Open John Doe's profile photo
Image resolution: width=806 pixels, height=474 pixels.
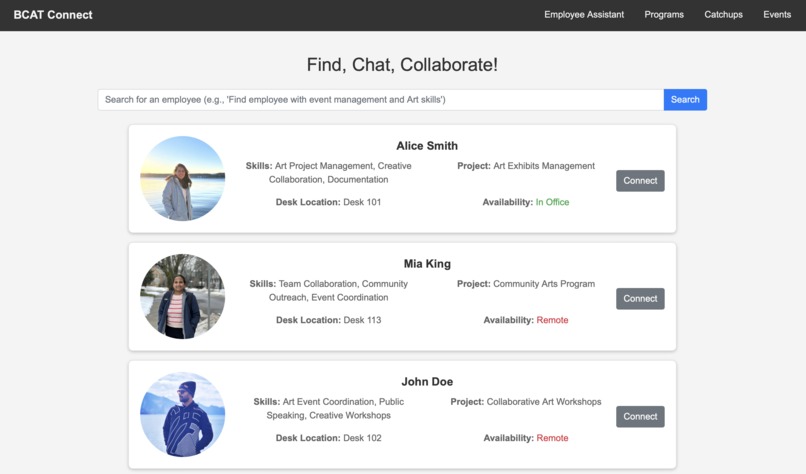pos(182,414)
